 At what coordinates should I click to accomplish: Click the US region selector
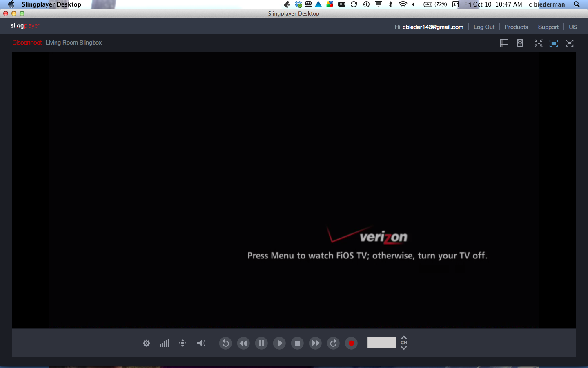[x=573, y=27]
